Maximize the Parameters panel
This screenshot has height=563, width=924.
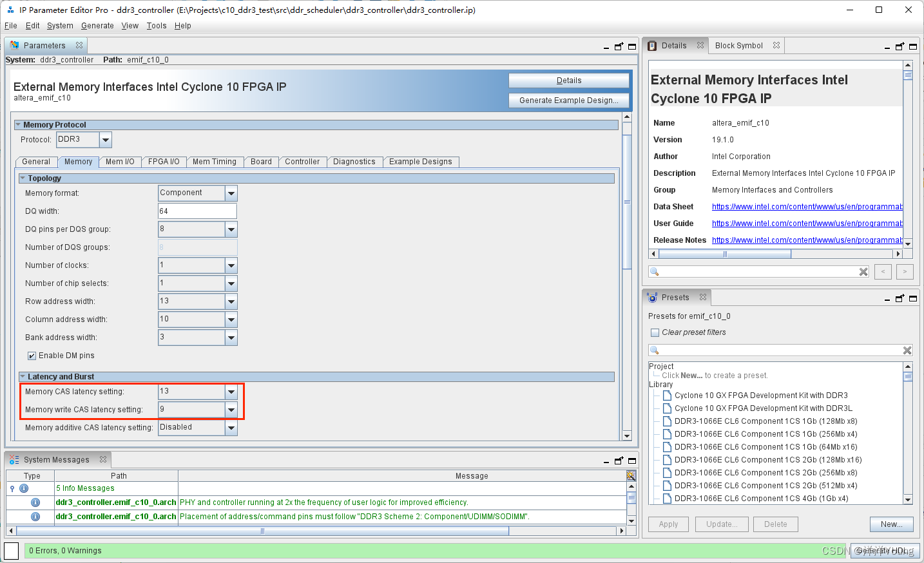click(632, 46)
